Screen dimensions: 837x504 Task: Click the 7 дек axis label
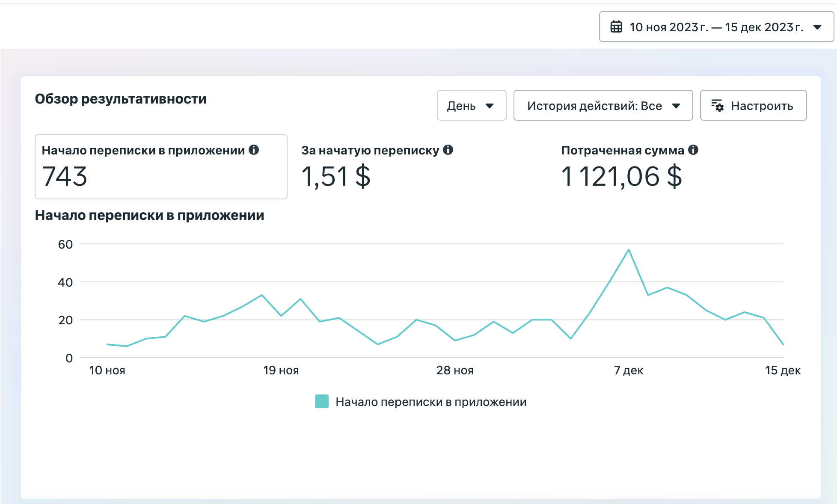(629, 371)
